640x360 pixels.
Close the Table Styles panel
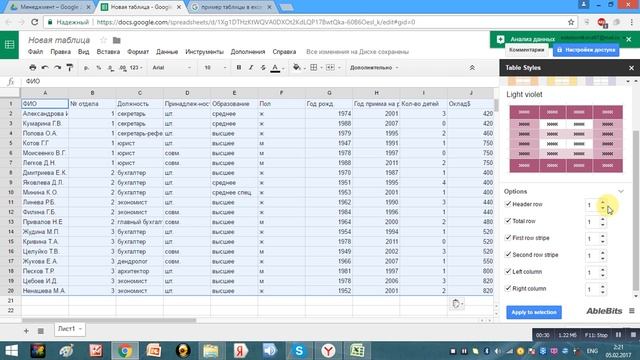click(631, 68)
